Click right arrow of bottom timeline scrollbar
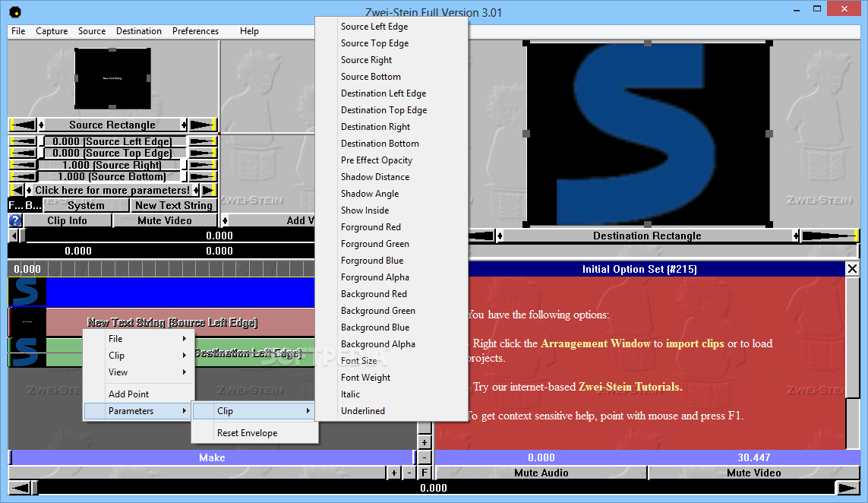 point(847,488)
